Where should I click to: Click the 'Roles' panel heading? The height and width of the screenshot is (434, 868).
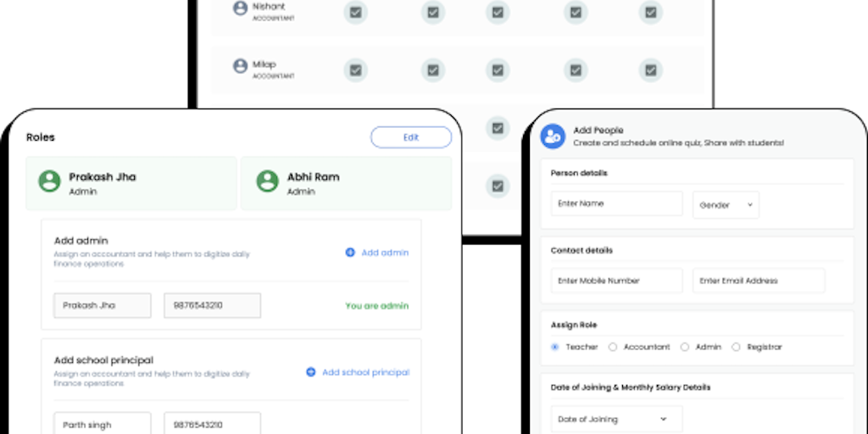click(41, 137)
